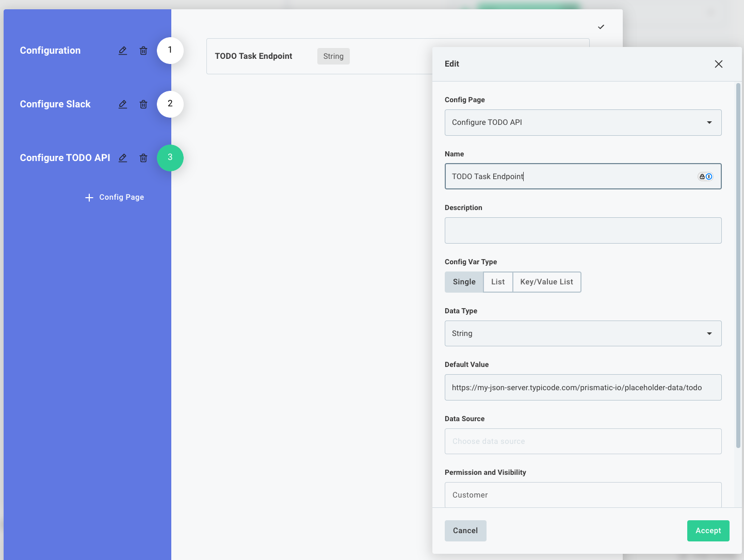Screen dimensions: 744x560
Task: Cancel editing the config variable
Action: 465,531
